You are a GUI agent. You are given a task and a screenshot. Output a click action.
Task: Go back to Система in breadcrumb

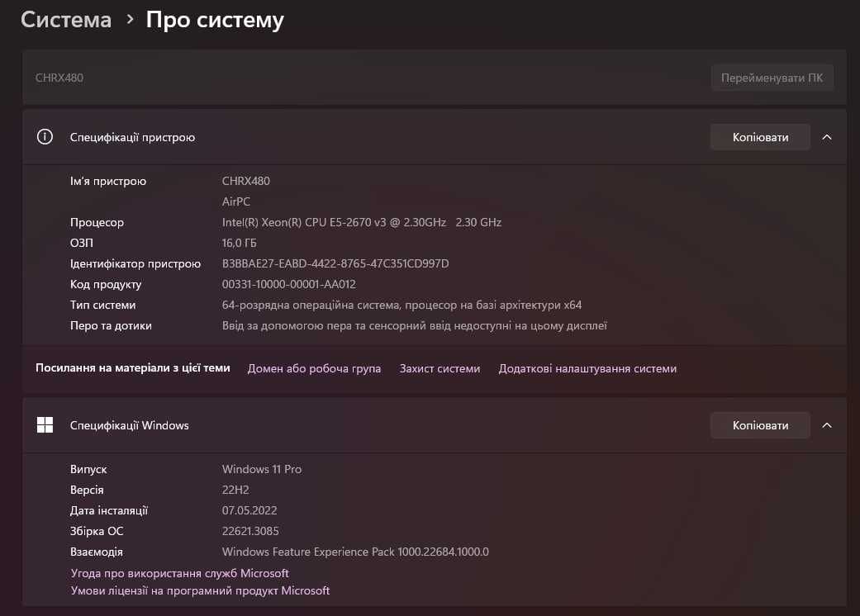click(66, 20)
